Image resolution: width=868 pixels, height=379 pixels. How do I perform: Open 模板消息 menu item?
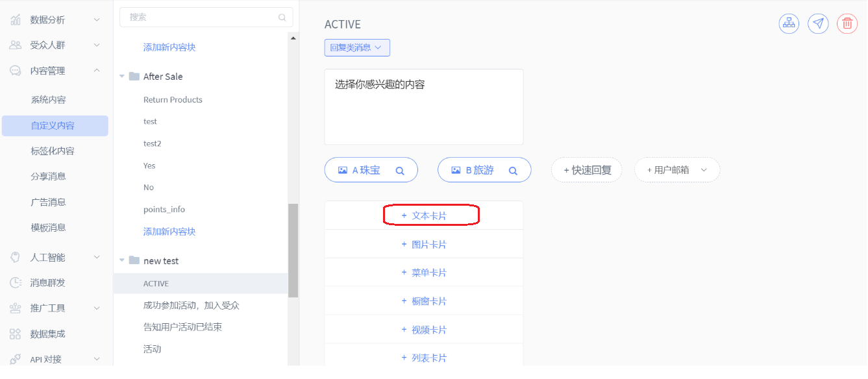pyautogui.click(x=48, y=228)
